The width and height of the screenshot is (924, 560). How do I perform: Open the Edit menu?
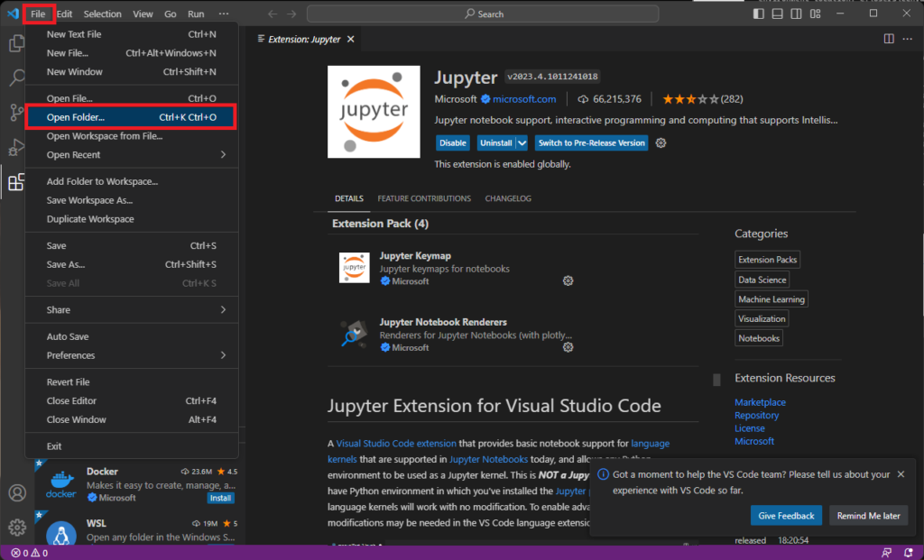pyautogui.click(x=64, y=14)
